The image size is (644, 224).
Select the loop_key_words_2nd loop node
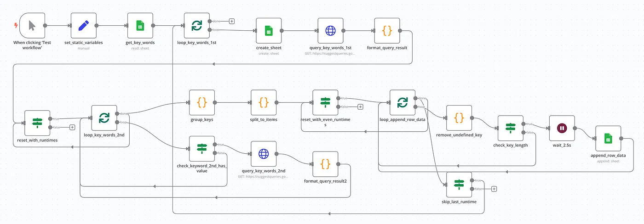104,118
